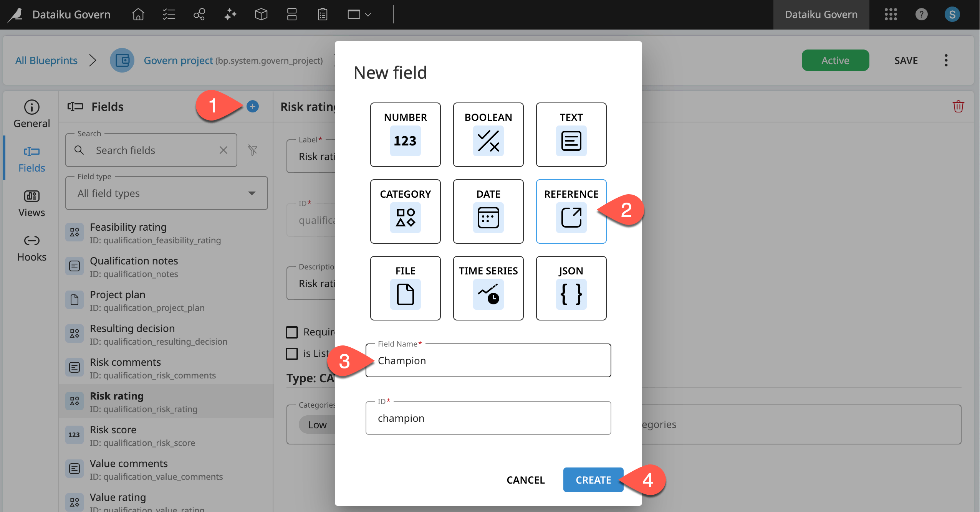
Task: Check the Required checkbox
Action: tap(292, 332)
